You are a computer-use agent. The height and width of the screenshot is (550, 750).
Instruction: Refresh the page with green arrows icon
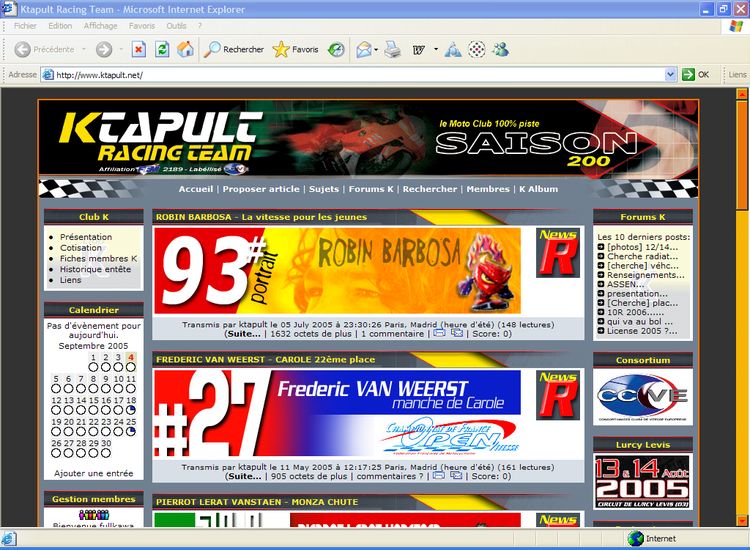point(162,49)
